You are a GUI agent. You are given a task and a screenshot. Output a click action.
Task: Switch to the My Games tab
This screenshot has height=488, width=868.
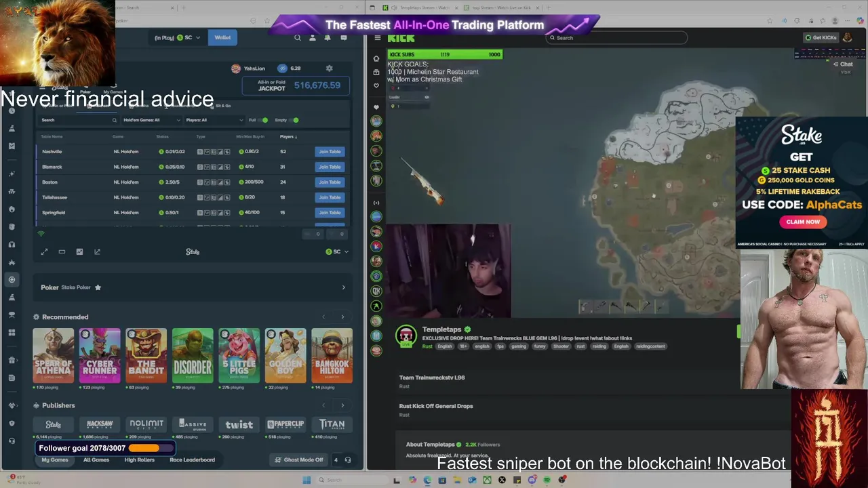[55, 460]
